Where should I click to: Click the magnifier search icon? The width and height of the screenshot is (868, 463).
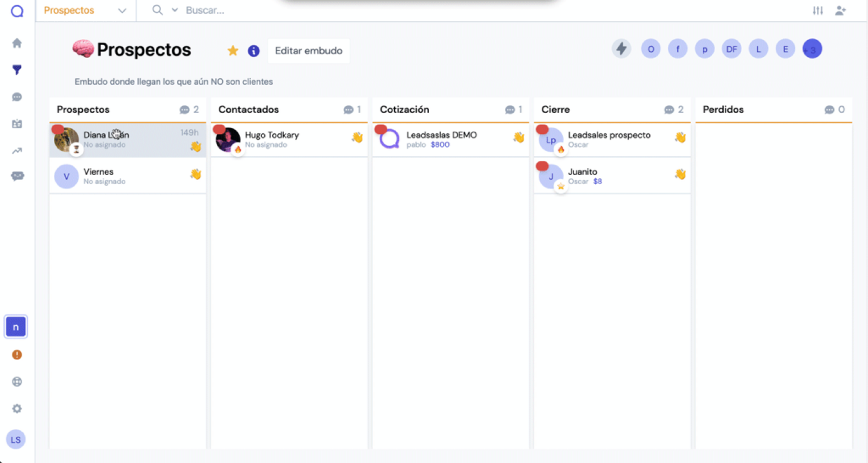[157, 10]
